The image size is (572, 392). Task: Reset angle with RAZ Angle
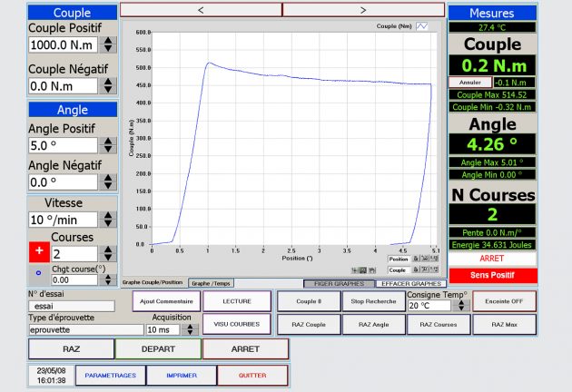[x=373, y=324]
